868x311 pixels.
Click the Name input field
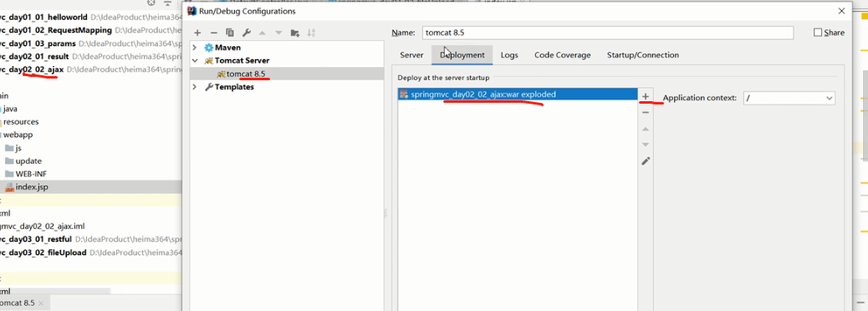point(607,33)
